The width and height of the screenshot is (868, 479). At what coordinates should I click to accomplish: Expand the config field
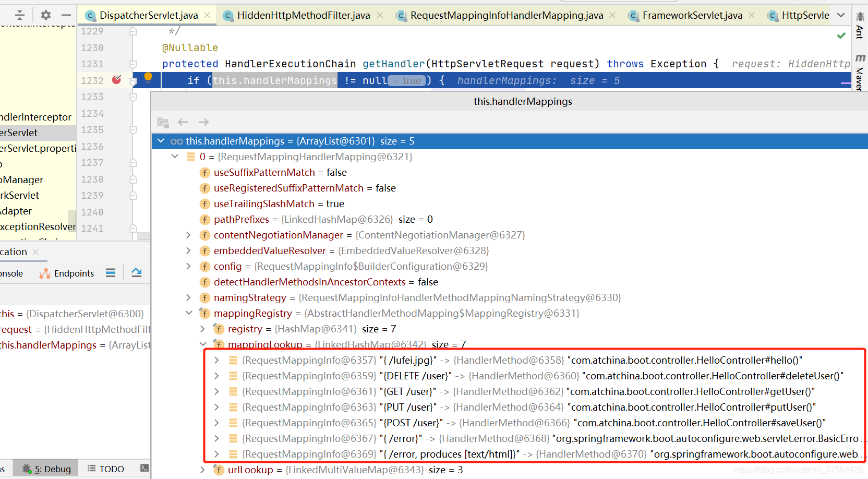pyautogui.click(x=189, y=266)
